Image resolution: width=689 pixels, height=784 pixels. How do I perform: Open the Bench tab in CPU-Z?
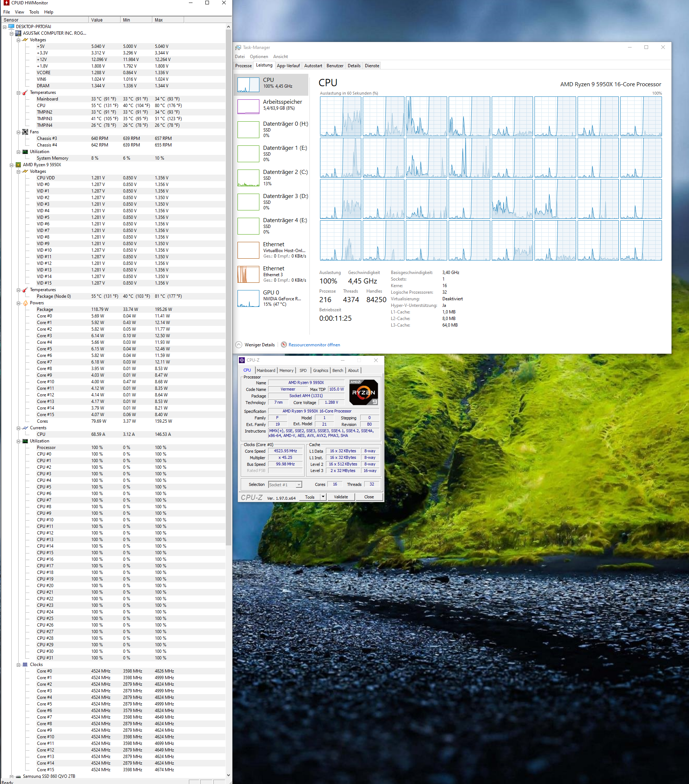pos(338,370)
